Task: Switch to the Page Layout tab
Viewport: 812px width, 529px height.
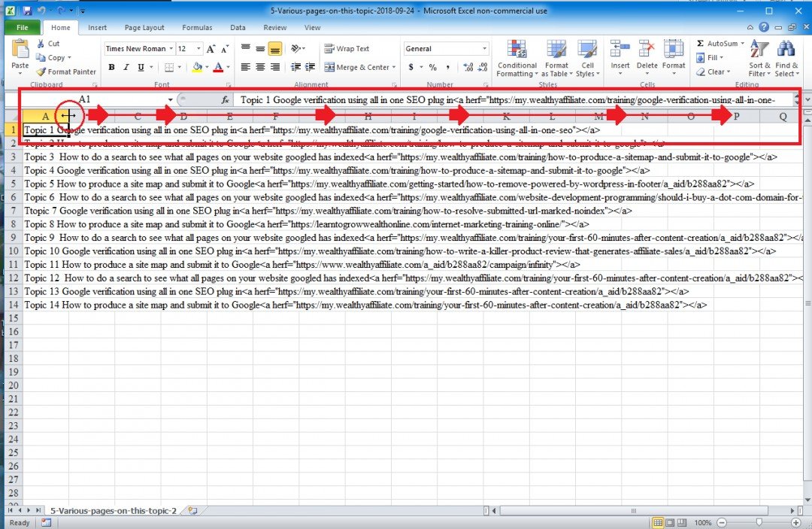Action: point(144,27)
